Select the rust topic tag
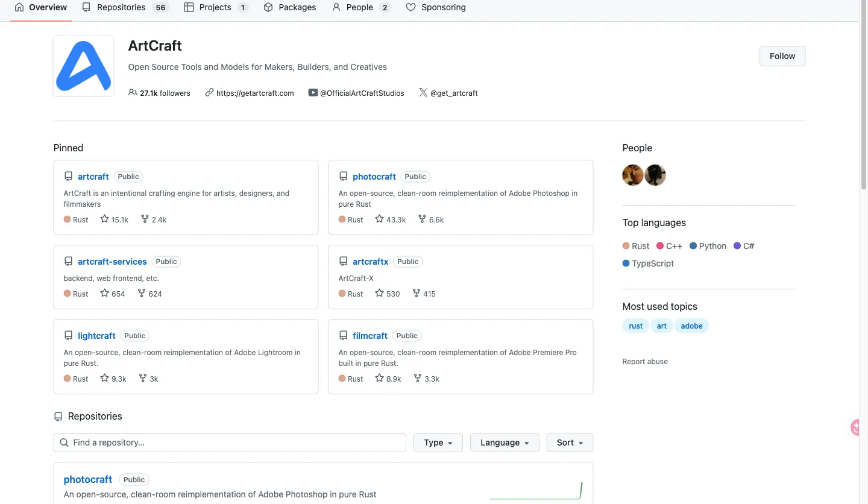This screenshot has height=504, width=868. pos(636,326)
